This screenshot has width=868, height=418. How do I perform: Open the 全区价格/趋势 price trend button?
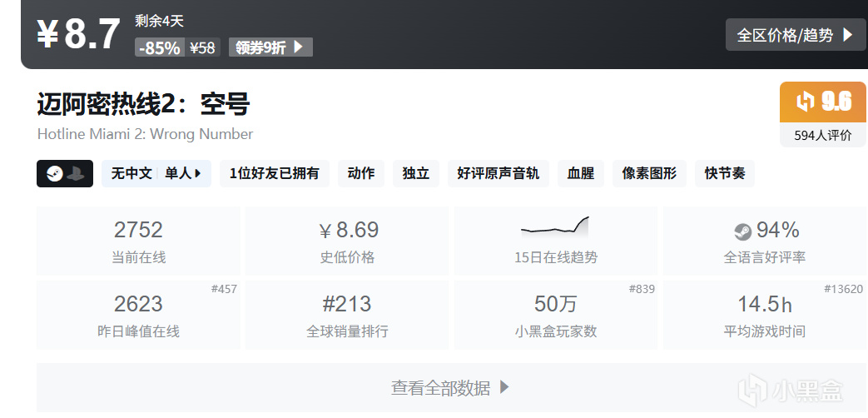pyautogui.click(x=796, y=35)
